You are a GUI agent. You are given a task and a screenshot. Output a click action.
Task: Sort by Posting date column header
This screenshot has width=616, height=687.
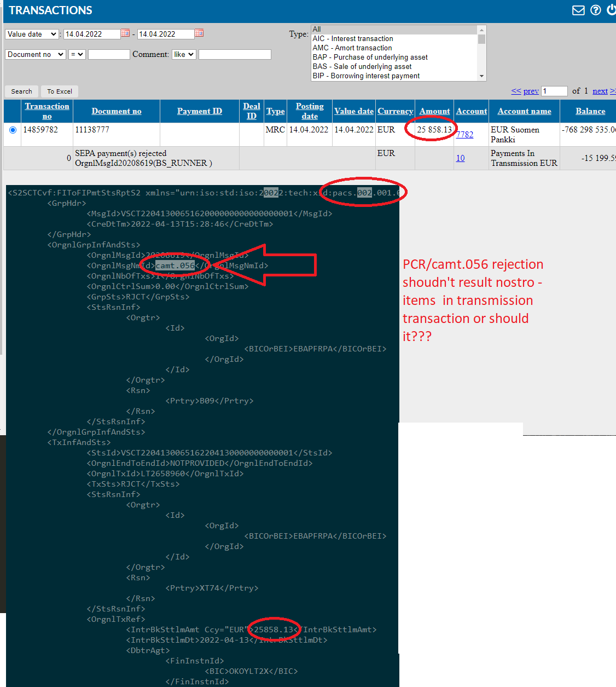[x=310, y=111]
